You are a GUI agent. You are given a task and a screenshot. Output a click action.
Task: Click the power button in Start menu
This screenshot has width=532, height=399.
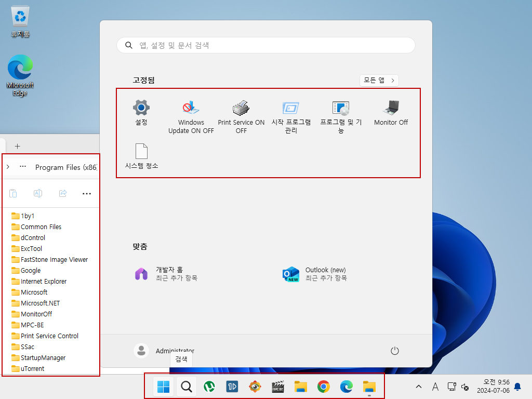tap(395, 351)
